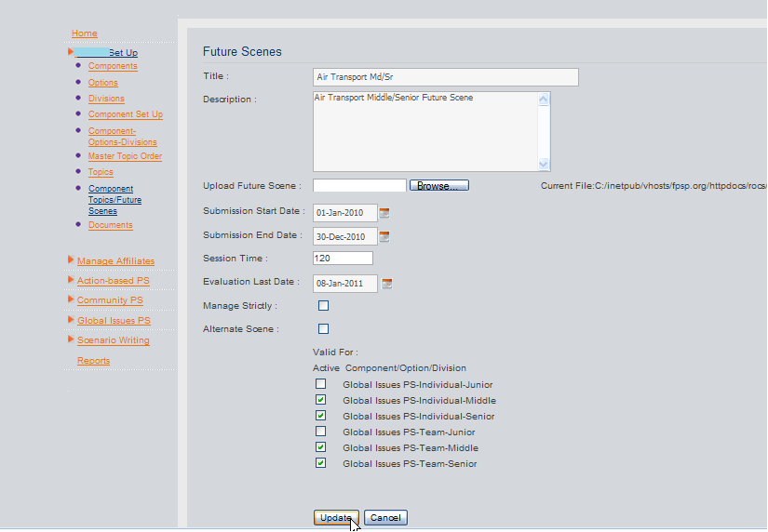Collapse the Set Up section arrow
The width and height of the screenshot is (768, 532).
71,52
